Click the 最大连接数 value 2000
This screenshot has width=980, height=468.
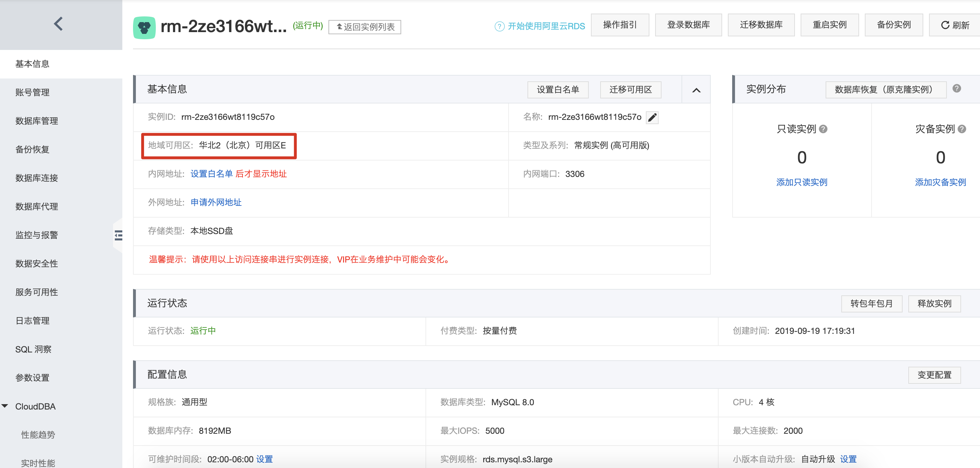coord(793,431)
